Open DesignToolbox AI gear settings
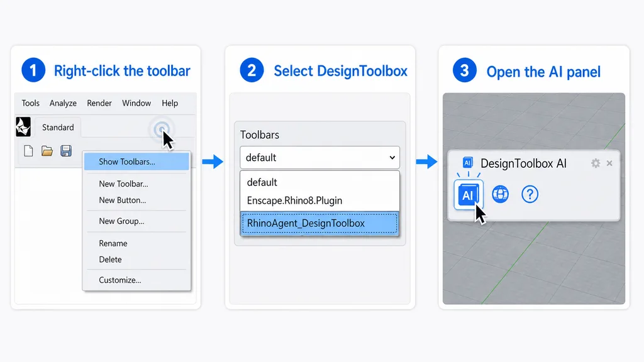 tap(596, 163)
